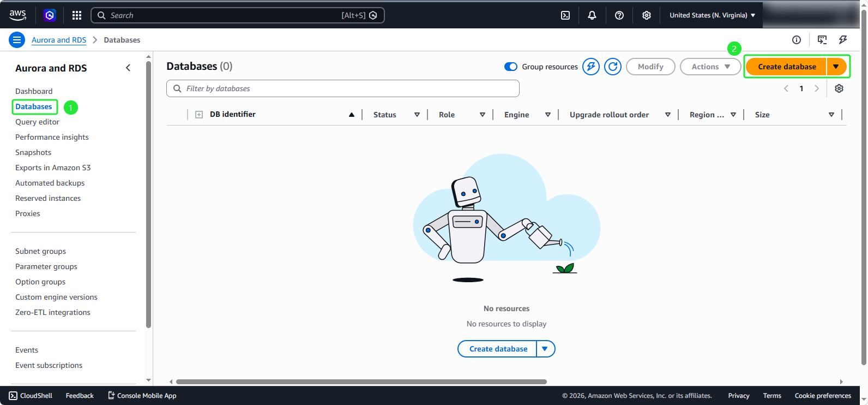Open Zero-ETL integrations in the sidebar
The height and width of the screenshot is (405, 868).
pos(53,312)
